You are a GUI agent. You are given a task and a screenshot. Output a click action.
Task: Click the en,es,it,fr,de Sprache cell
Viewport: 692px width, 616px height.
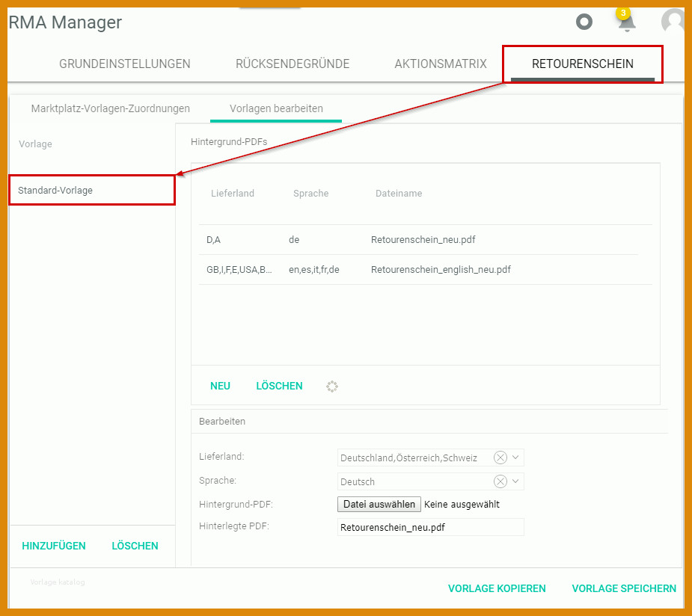[x=313, y=270]
